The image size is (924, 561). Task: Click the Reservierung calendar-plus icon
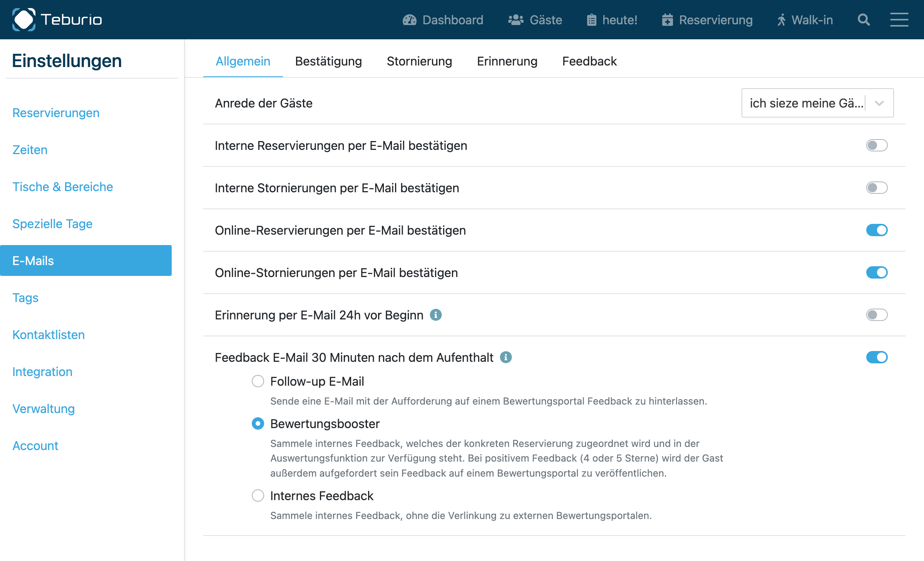point(669,20)
